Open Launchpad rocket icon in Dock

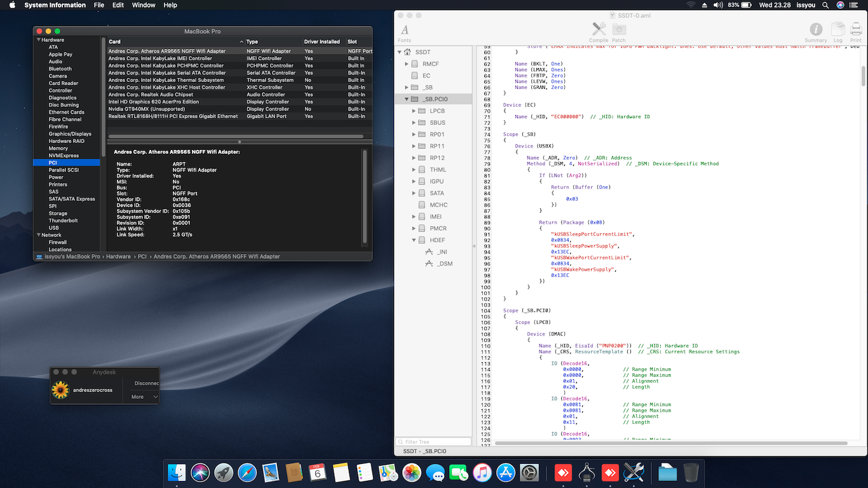pyautogui.click(x=223, y=472)
